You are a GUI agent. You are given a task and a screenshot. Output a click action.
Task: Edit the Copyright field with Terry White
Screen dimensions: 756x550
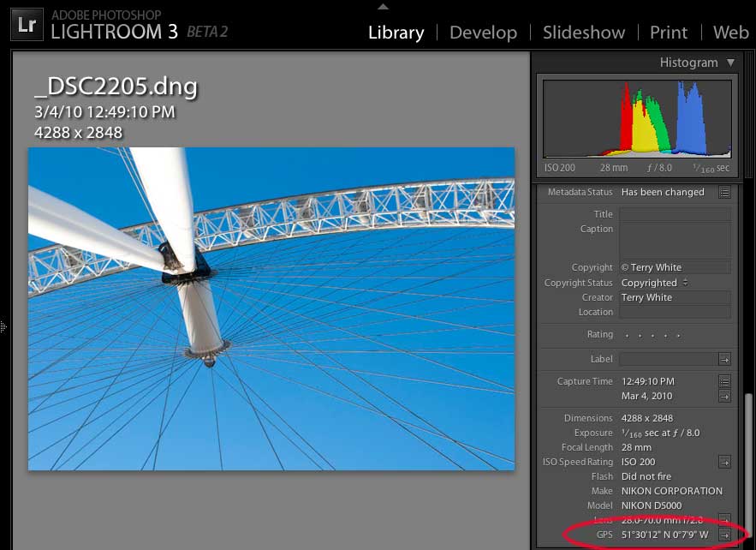tap(675, 267)
